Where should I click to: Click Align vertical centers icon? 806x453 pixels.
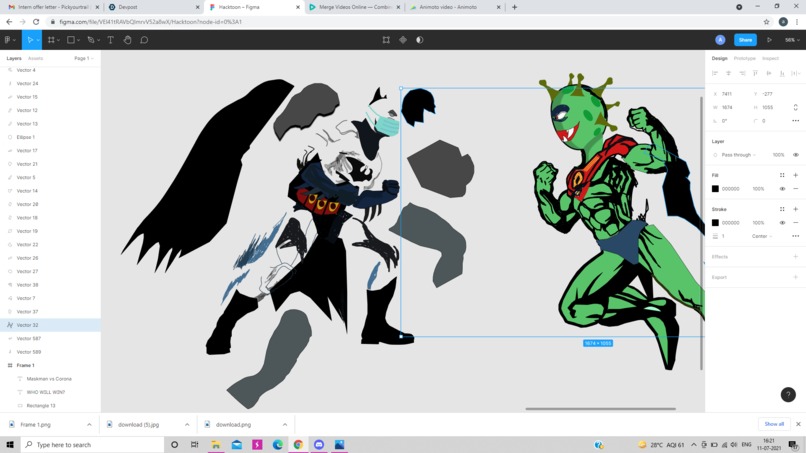click(769, 74)
